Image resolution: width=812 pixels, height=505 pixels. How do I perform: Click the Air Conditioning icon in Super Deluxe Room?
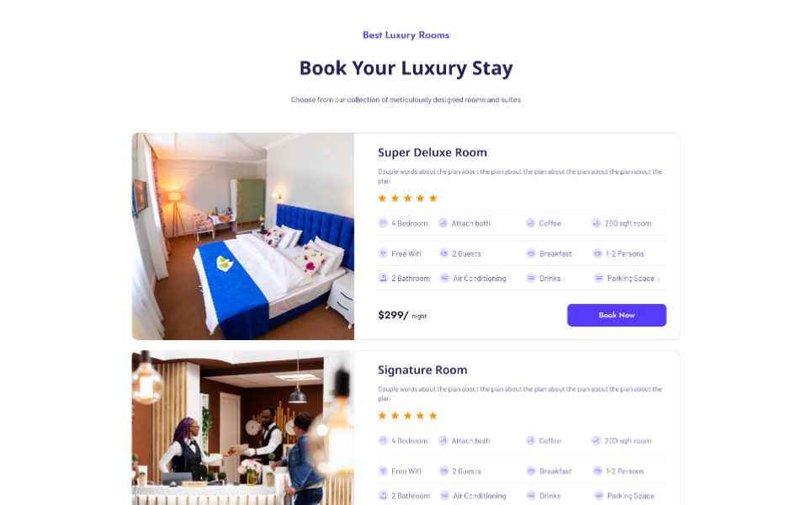pyautogui.click(x=444, y=278)
